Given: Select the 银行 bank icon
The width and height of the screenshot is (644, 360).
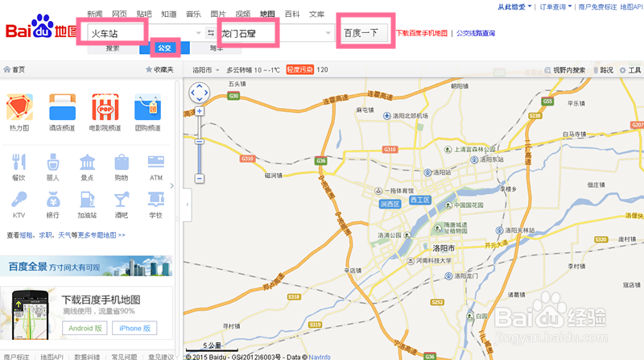Looking at the screenshot, I should tap(53, 200).
